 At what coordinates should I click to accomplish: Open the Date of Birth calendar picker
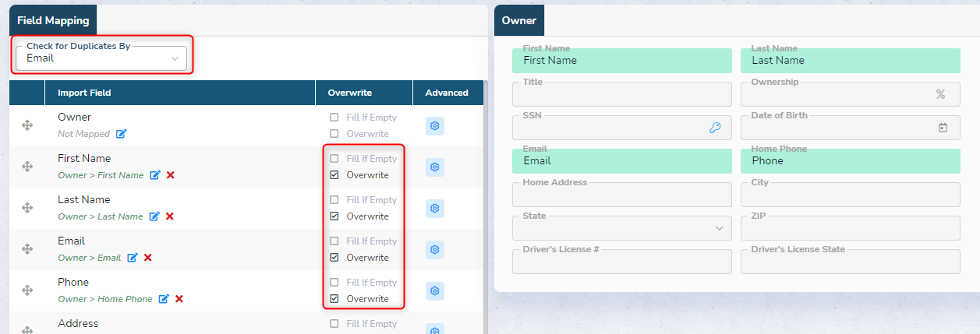click(943, 128)
